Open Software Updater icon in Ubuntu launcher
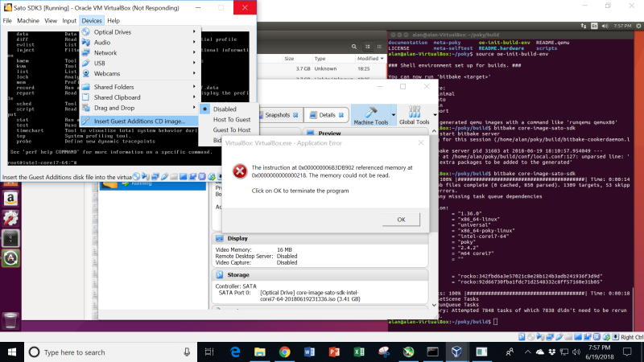Image resolution: width=644 pixels, height=362 pixels. pos(10,258)
